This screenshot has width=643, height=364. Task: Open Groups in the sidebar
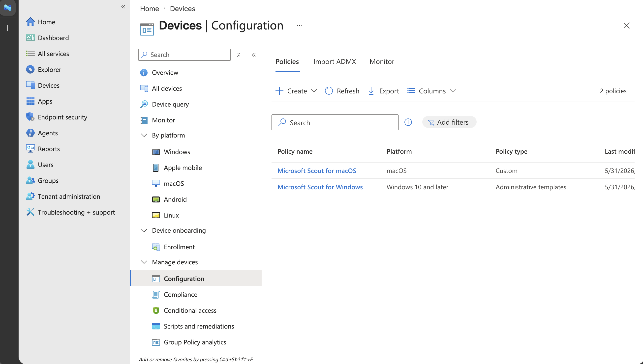pos(42,180)
